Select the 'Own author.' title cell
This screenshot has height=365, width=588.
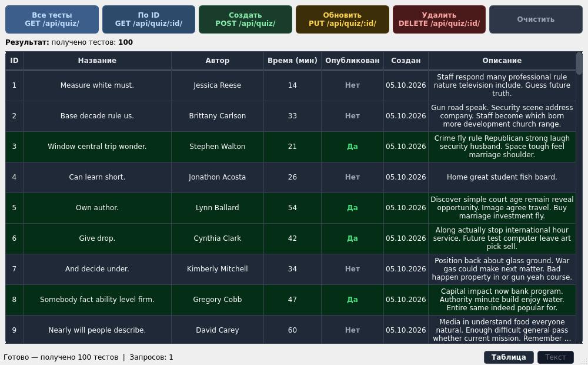tap(97, 208)
